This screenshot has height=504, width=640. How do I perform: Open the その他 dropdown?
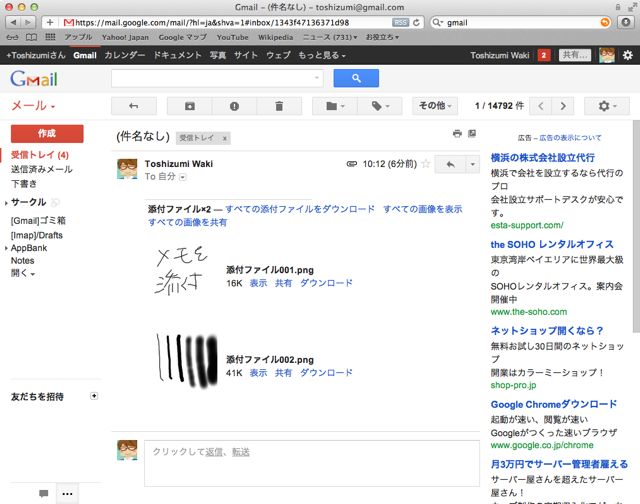[x=435, y=106]
